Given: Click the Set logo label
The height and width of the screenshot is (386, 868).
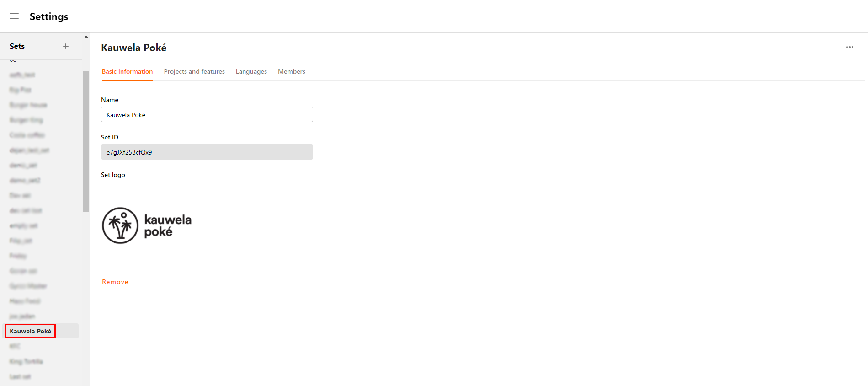Looking at the screenshot, I should point(113,175).
